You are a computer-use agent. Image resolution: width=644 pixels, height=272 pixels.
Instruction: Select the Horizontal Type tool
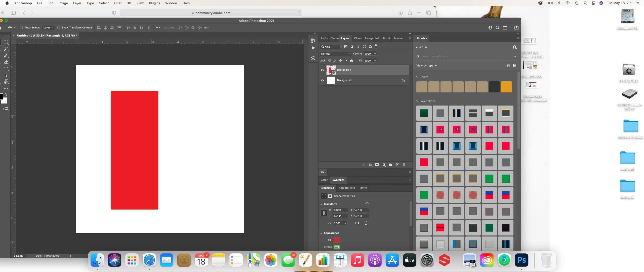click(6, 69)
